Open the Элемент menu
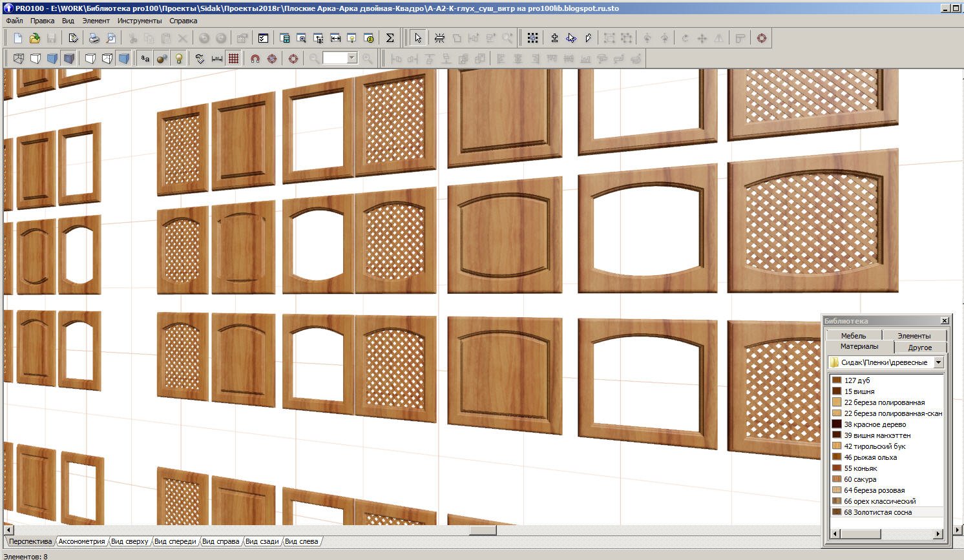 pos(96,21)
